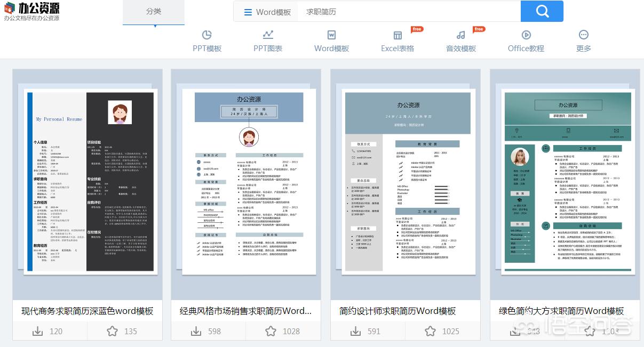Open the 音效模板 navigation label
Screen dimensions: 644x347
point(461,49)
